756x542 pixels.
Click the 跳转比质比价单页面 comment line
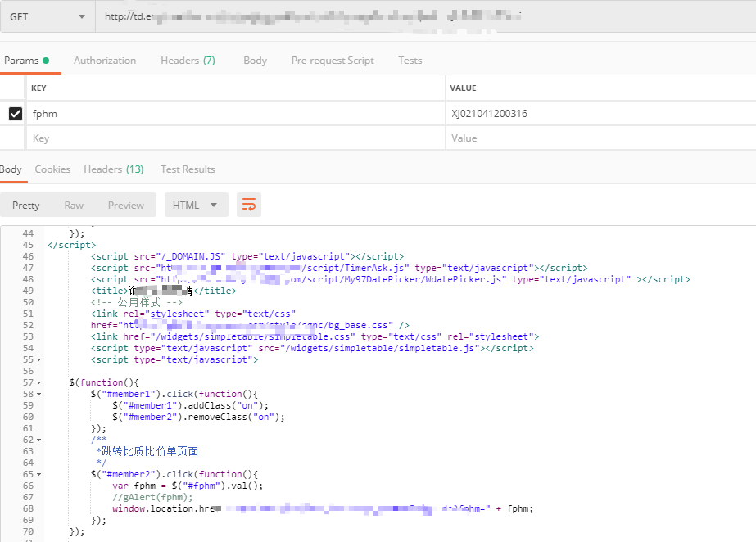click(x=147, y=451)
